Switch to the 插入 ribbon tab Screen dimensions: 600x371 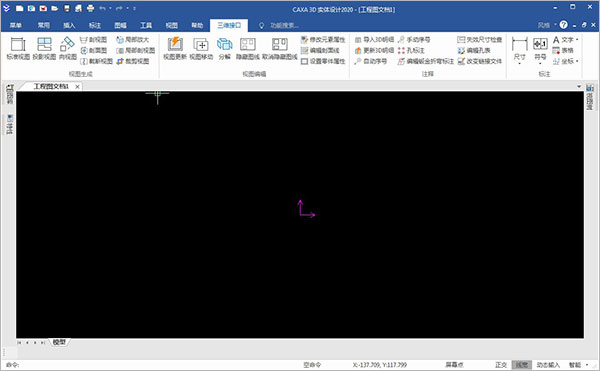click(x=69, y=25)
